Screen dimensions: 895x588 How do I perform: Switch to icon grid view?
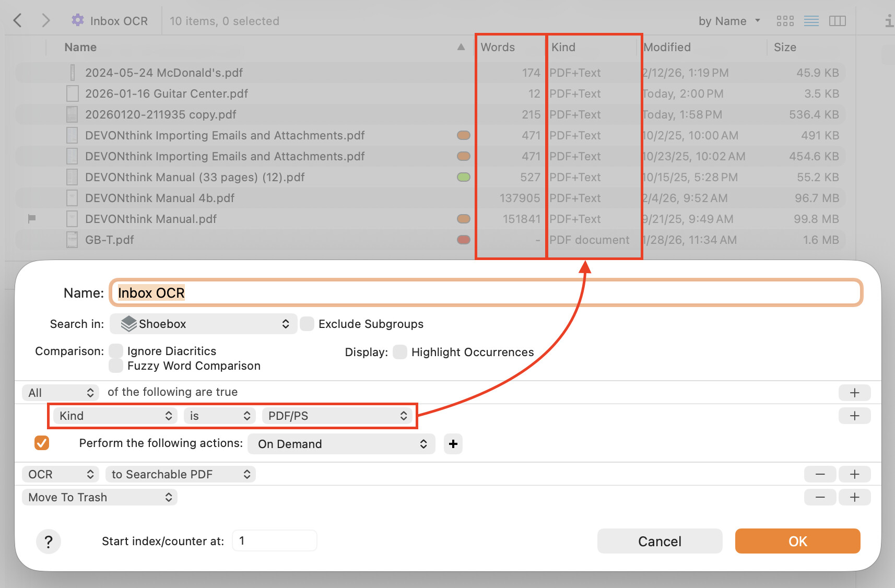click(785, 21)
